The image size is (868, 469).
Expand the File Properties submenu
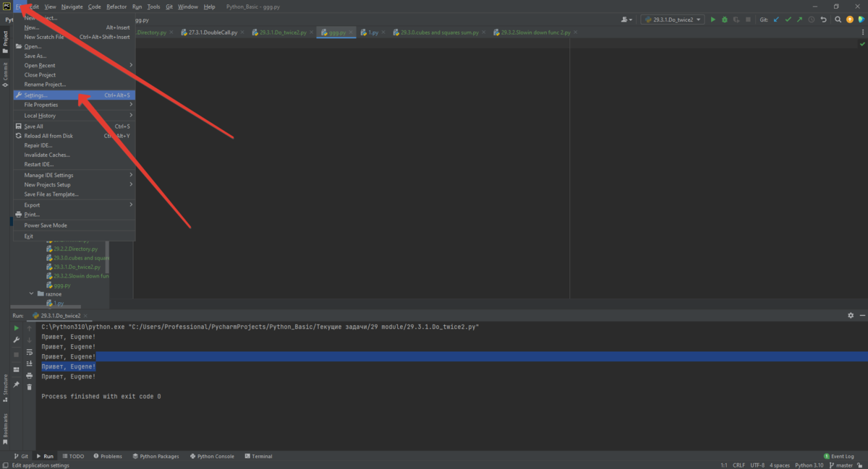coord(74,105)
